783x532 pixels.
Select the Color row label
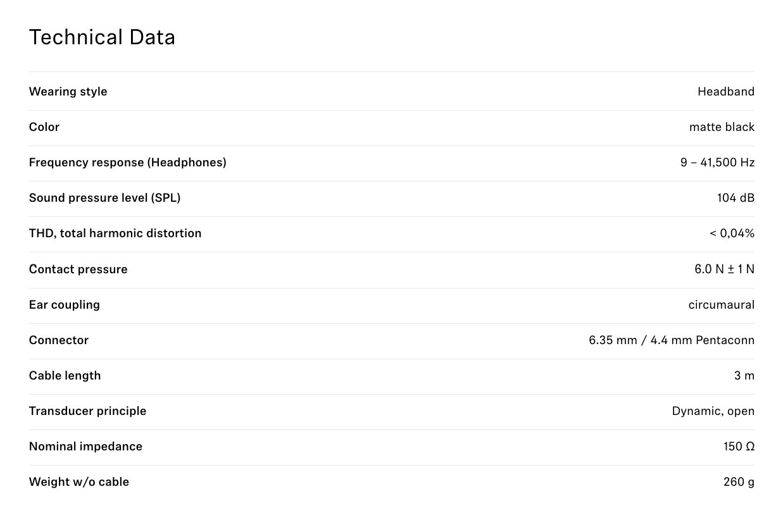[x=44, y=127]
